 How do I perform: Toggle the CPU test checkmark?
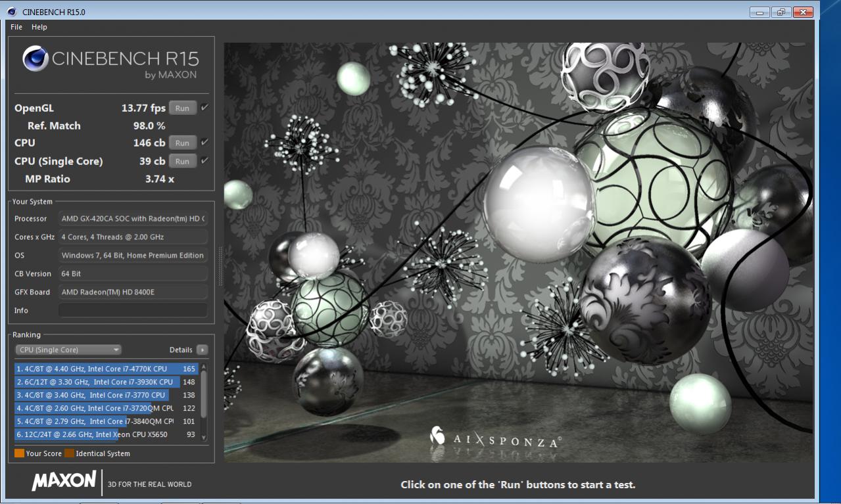click(204, 142)
